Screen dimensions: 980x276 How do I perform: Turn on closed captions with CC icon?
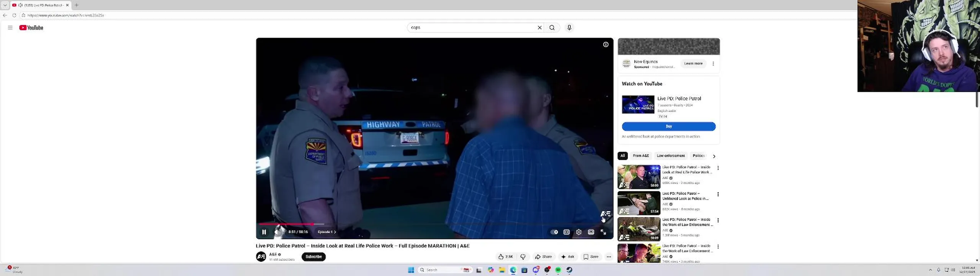click(567, 232)
